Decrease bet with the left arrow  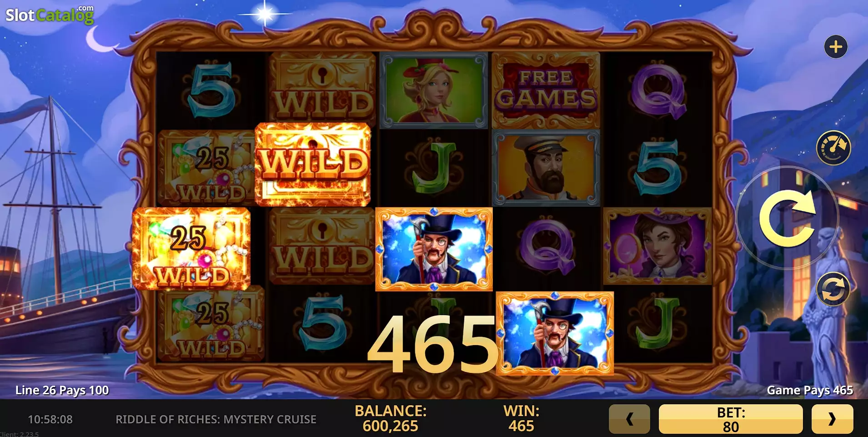tap(629, 419)
